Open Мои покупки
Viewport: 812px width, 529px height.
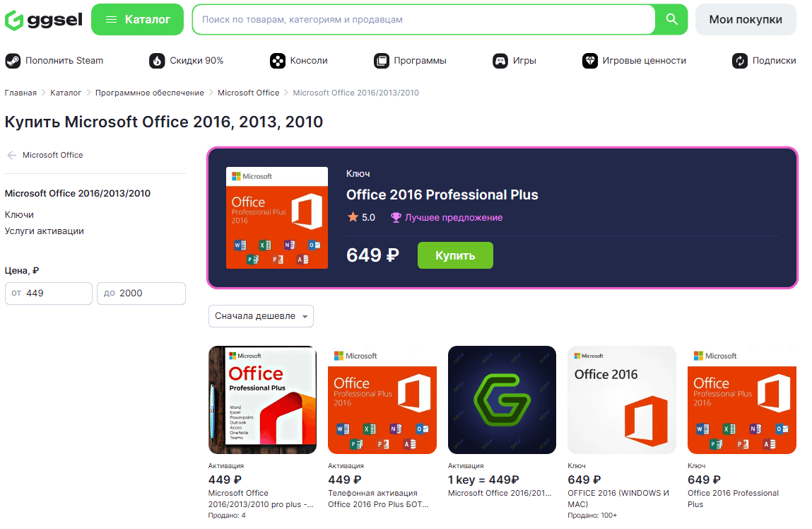(x=745, y=20)
